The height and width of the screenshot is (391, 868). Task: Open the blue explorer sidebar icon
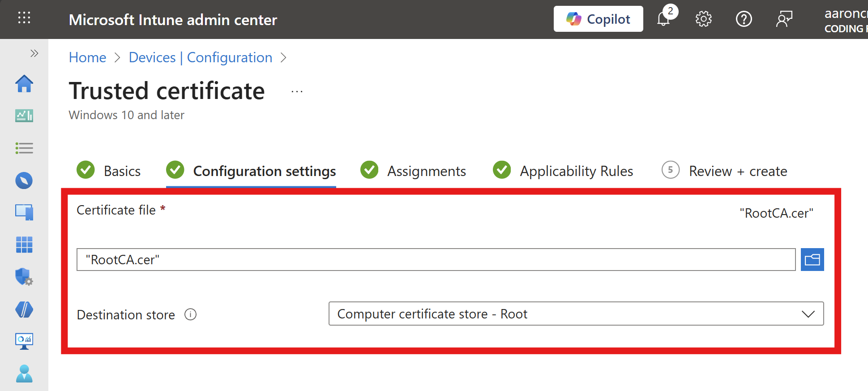click(x=24, y=180)
